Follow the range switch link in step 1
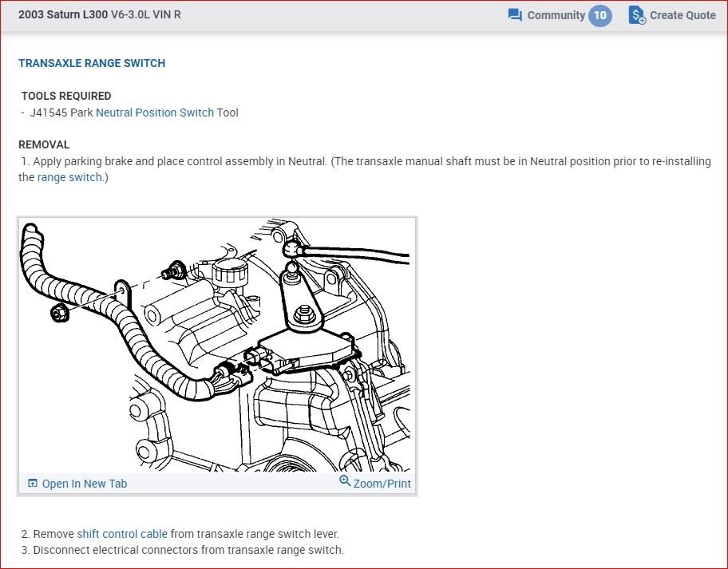The height and width of the screenshot is (569, 728). point(69,177)
